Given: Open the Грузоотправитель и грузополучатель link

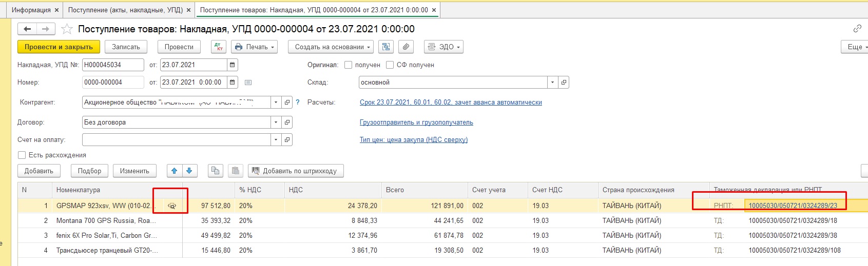Looking at the screenshot, I should coord(416,122).
